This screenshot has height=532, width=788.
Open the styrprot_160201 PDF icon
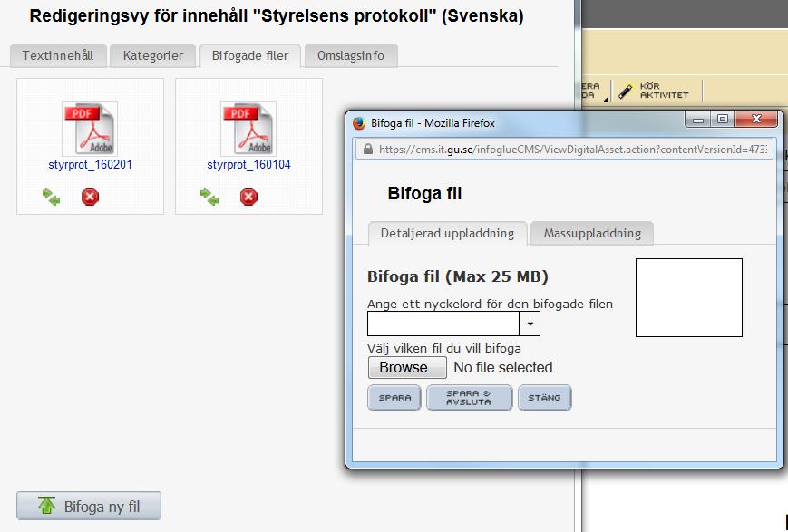(90, 128)
